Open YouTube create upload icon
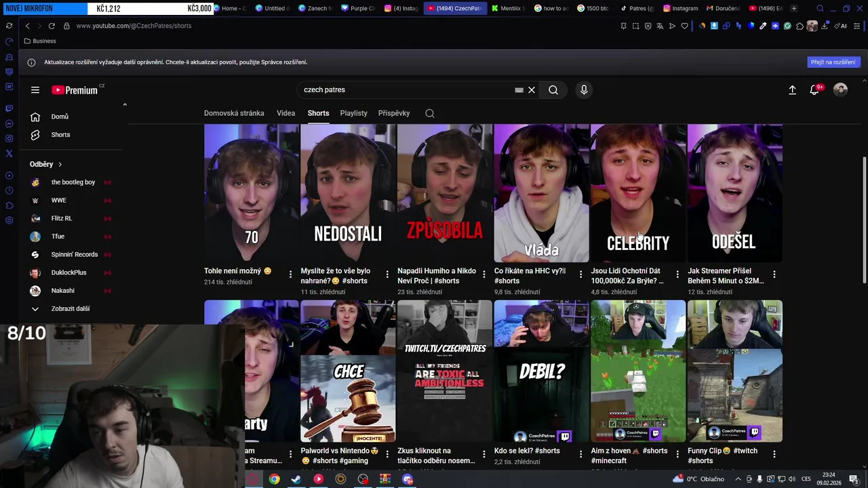This screenshot has height=488, width=868. pyautogui.click(x=792, y=89)
